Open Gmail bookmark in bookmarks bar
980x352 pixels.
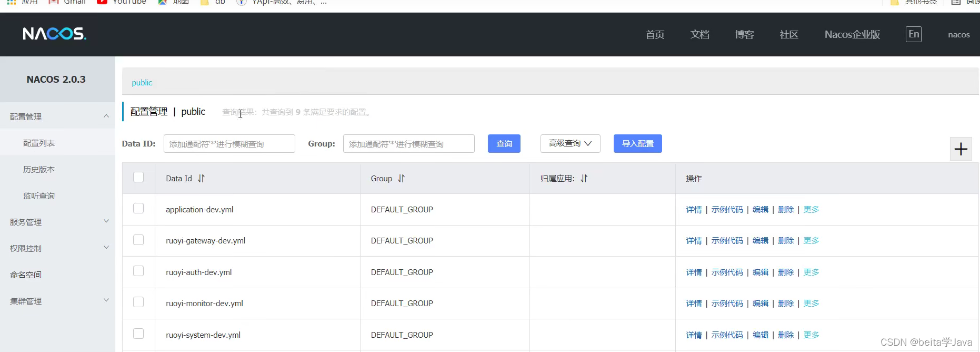[67, 2]
